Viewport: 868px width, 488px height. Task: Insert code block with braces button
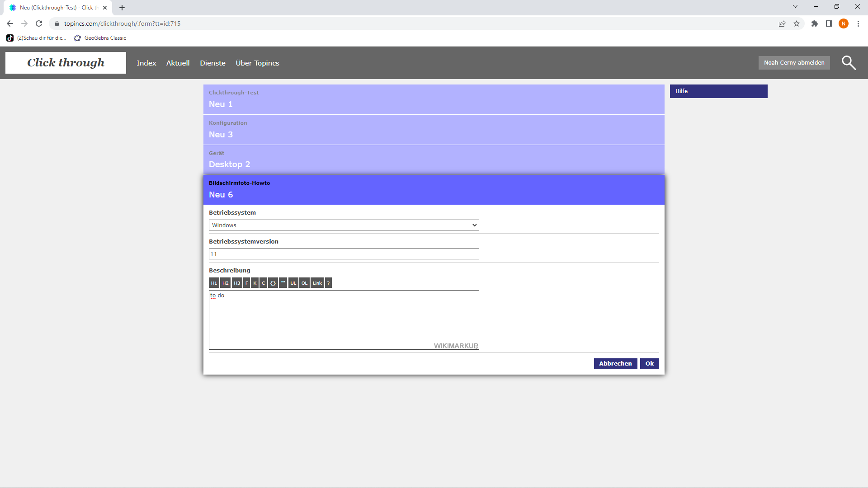pos(273,283)
